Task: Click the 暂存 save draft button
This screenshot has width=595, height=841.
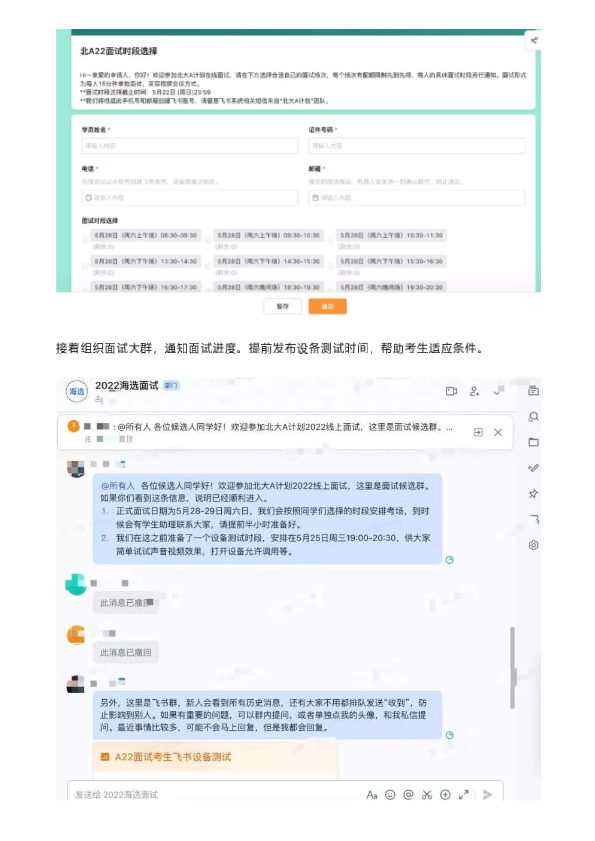Action: (282, 306)
